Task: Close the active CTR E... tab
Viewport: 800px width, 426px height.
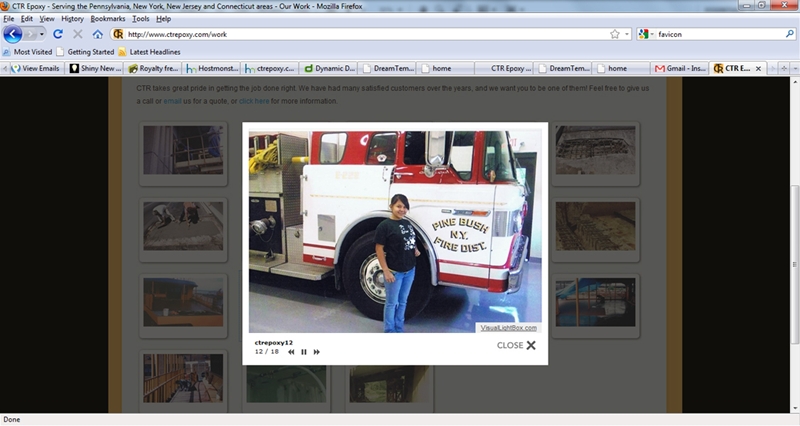Action: 758,68
